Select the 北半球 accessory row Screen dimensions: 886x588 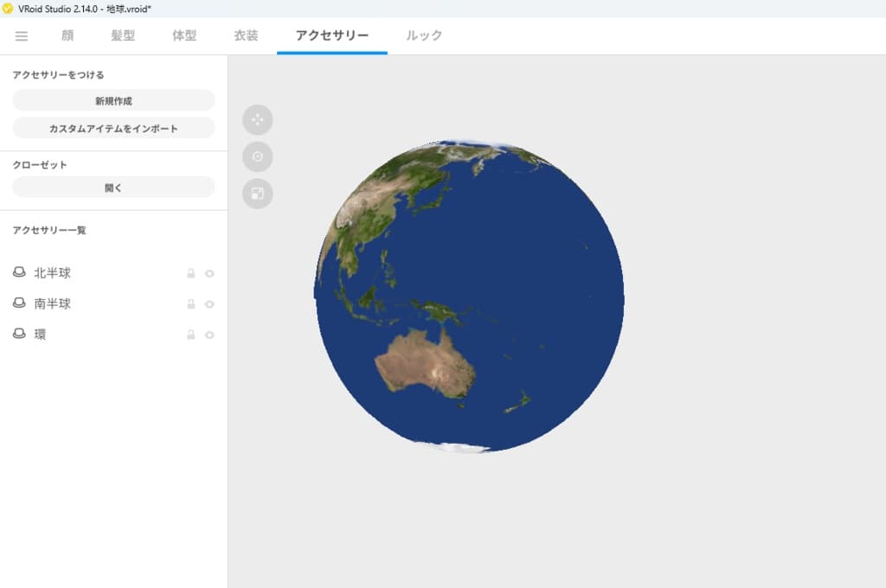(x=113, y=273)
